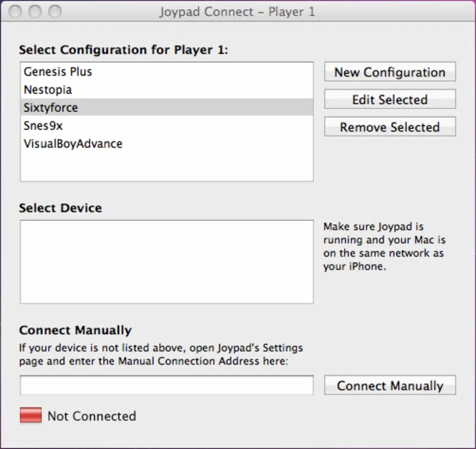The image size is (476, 449).
Task: Pick the Snes9x configuration entry
Action: 43,126
